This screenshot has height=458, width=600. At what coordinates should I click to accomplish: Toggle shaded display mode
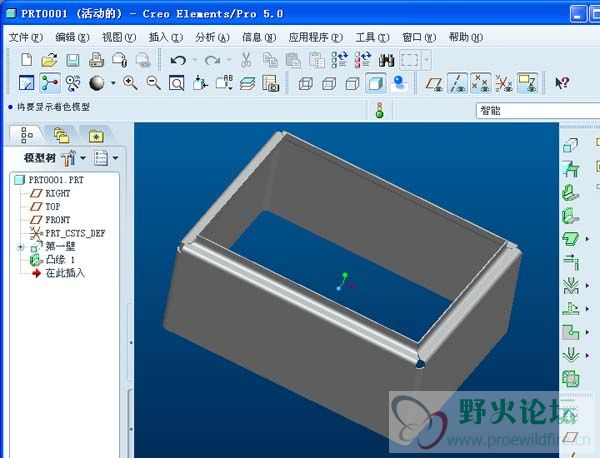(375, 83)
